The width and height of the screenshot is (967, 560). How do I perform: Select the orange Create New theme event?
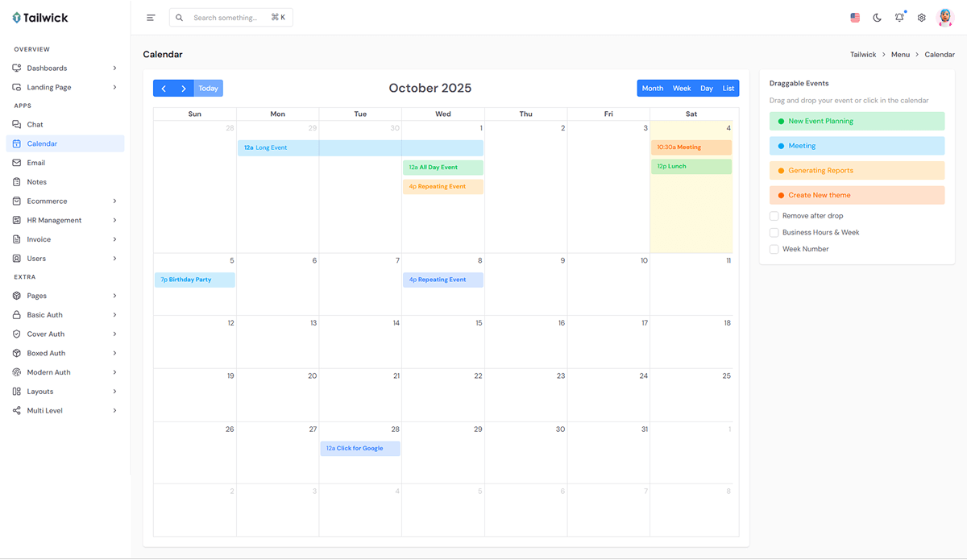pos(857,195)
